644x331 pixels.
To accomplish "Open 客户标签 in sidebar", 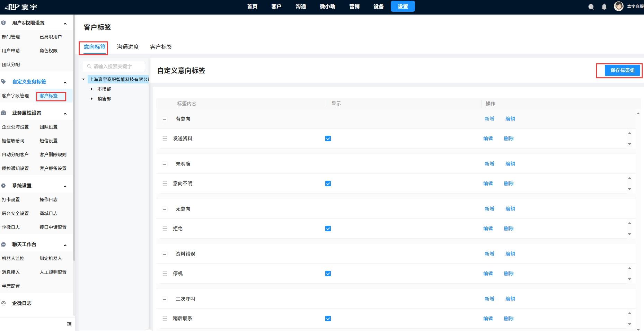I will click(48, 96).
